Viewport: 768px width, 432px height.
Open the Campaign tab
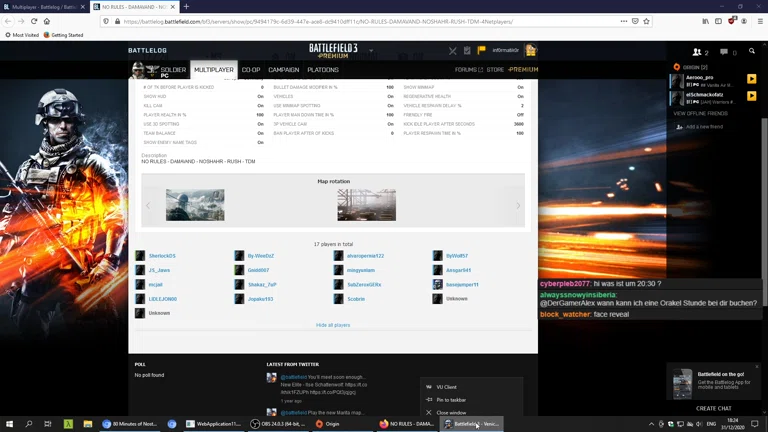click(x=284, y=70)
